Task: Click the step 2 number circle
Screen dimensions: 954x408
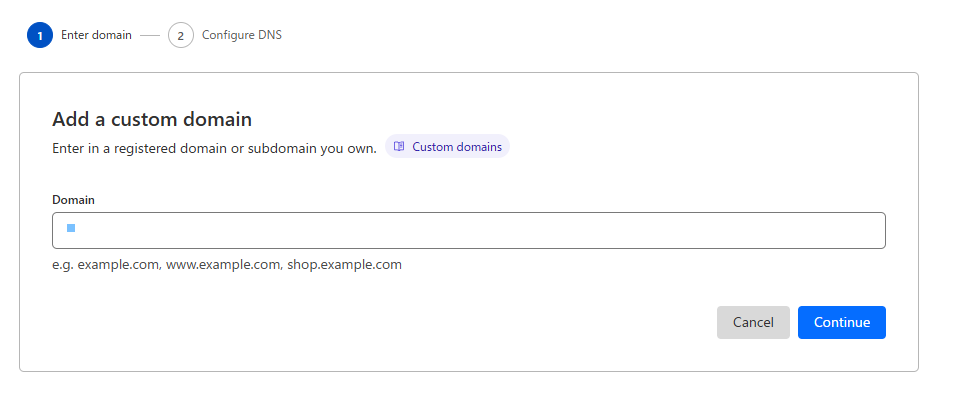Action: 181,35
